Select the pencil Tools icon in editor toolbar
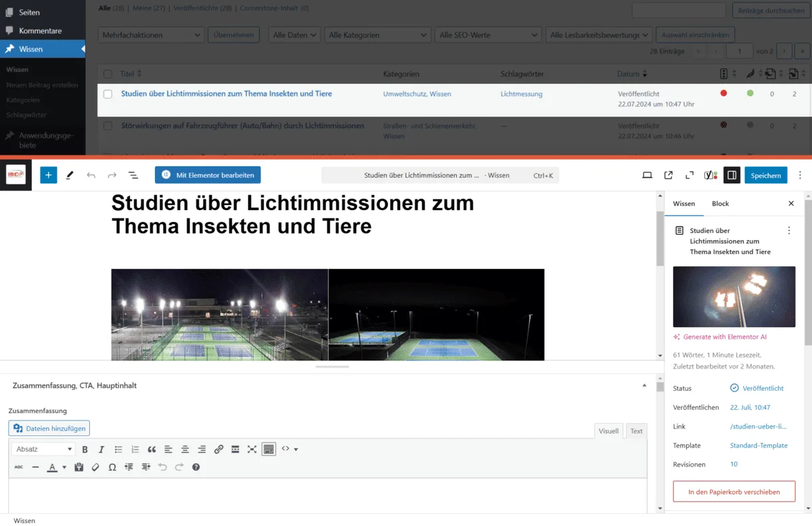 point(70,175)
